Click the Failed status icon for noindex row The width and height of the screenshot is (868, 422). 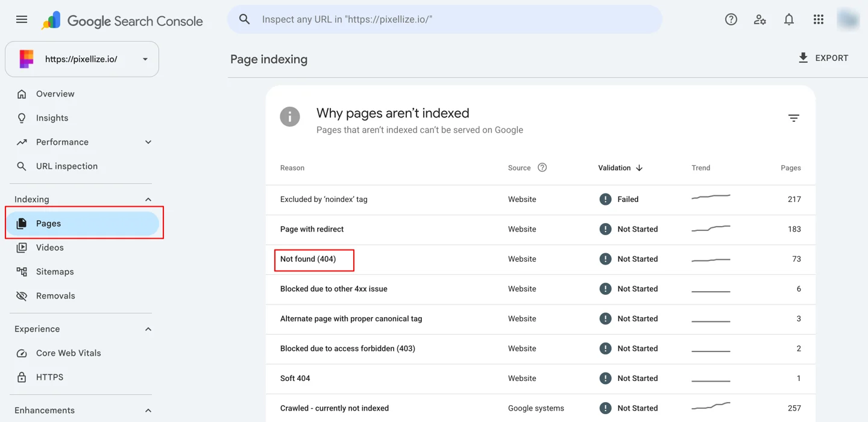[x=605, y=199]
